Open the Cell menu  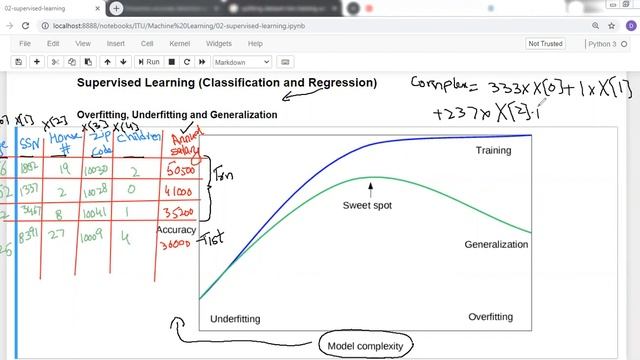tap(147, 44)
